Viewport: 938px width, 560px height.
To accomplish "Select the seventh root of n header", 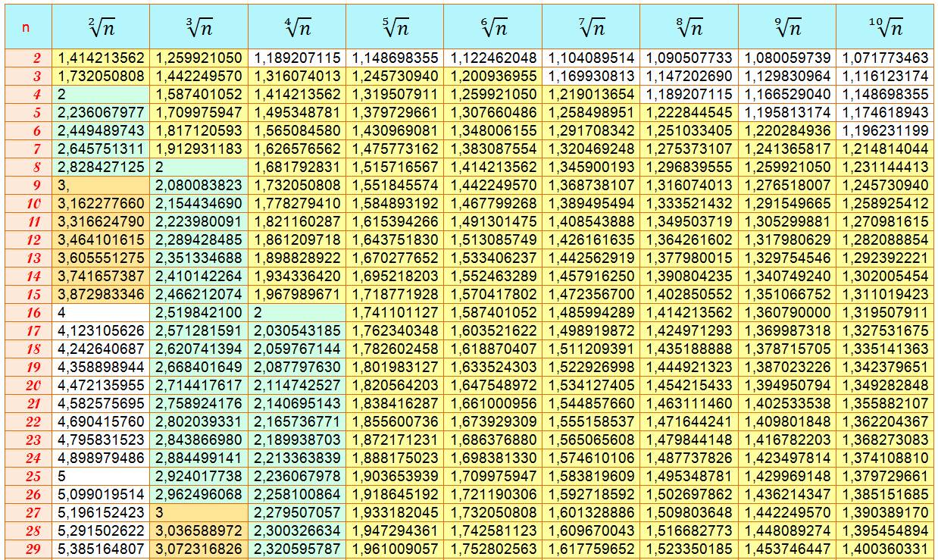I will click(591, 28).
